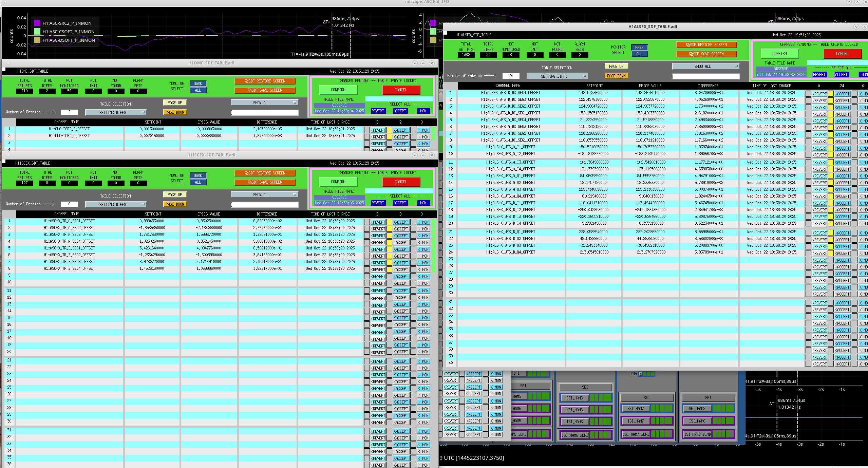
Task: Tick the accept checkbox for H1:OMC-DCPD_B_OFFSET
Action: 389,130
